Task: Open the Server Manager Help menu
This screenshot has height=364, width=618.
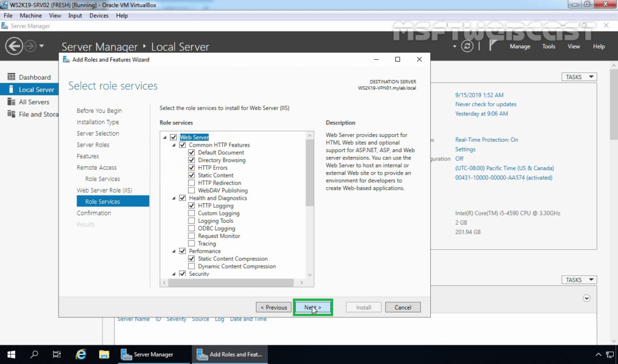Action: tap(599, 46)
